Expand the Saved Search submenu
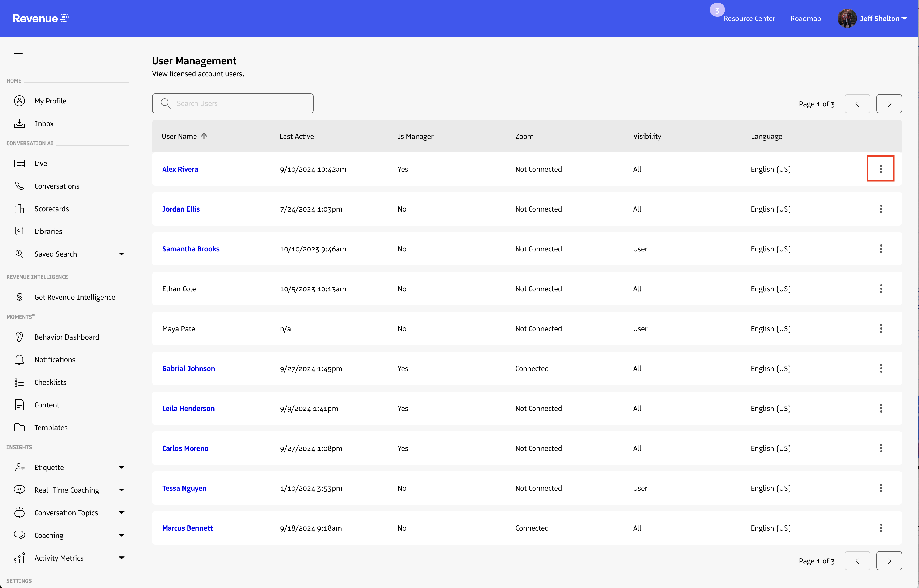This screenshot has height=588, width=919. [x=122, y=254]
